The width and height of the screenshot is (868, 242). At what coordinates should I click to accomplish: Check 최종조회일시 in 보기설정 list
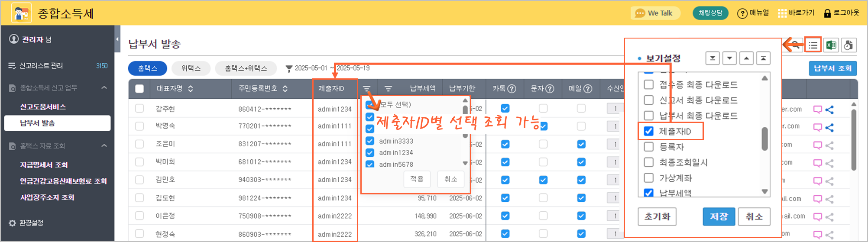(x=648, y=162)
